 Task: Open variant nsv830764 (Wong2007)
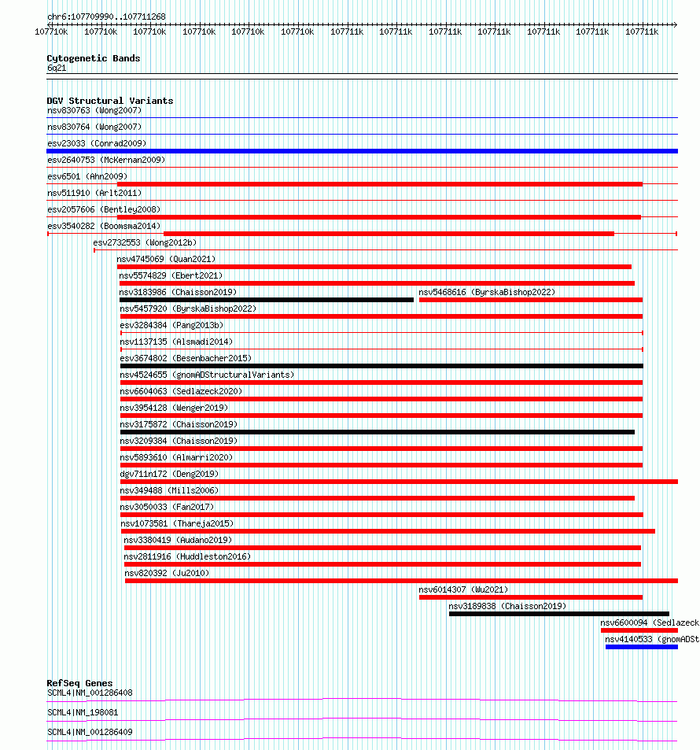(94, 127)
